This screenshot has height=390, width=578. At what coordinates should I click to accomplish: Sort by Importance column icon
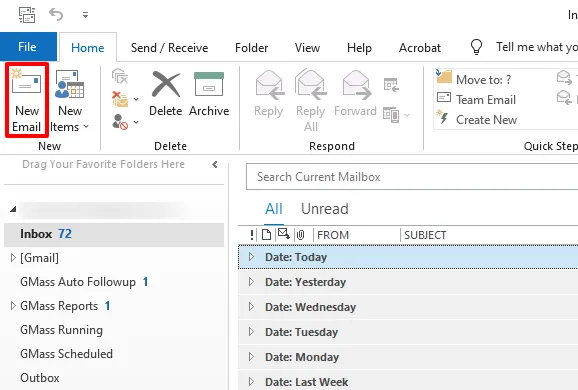(251, 235)
